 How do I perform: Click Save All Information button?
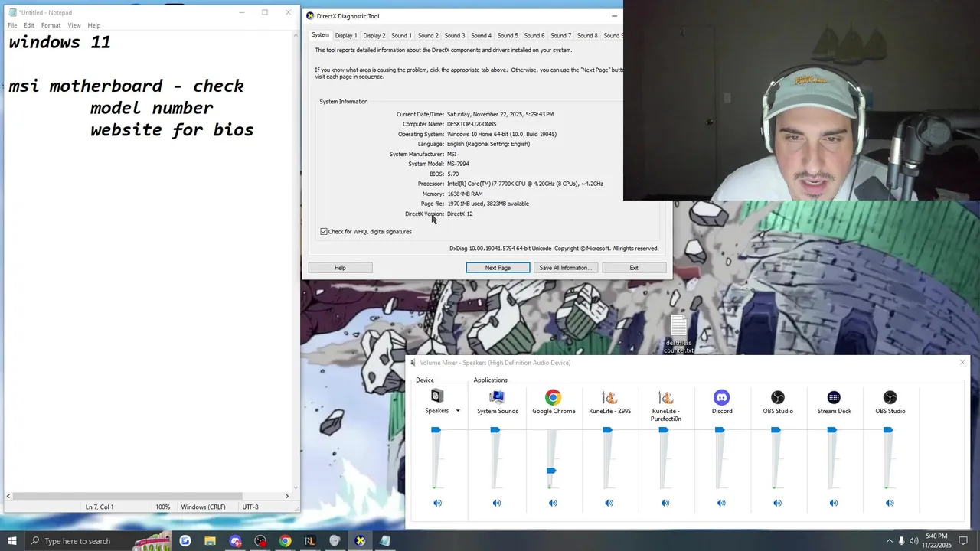point(564,268)
